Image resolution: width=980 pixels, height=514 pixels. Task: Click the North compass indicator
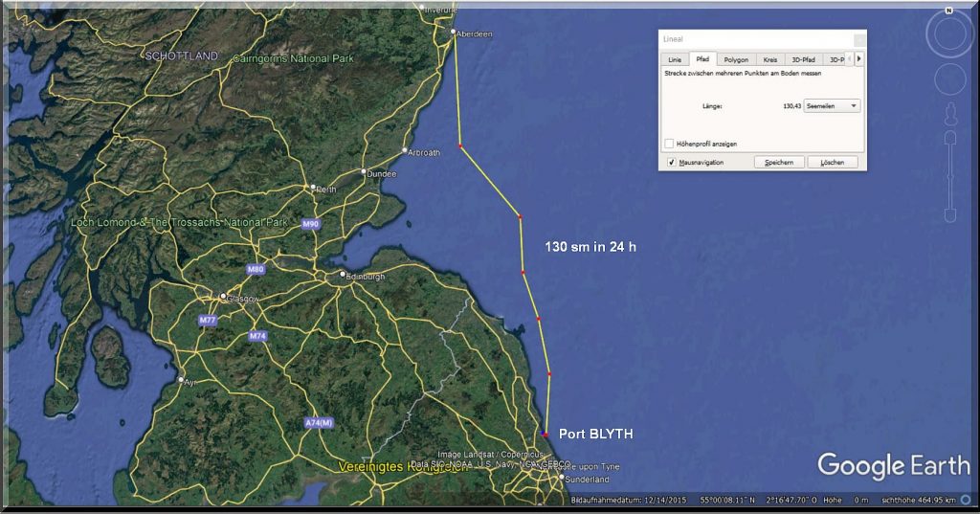pyautogui.click(x=948, y=11)
